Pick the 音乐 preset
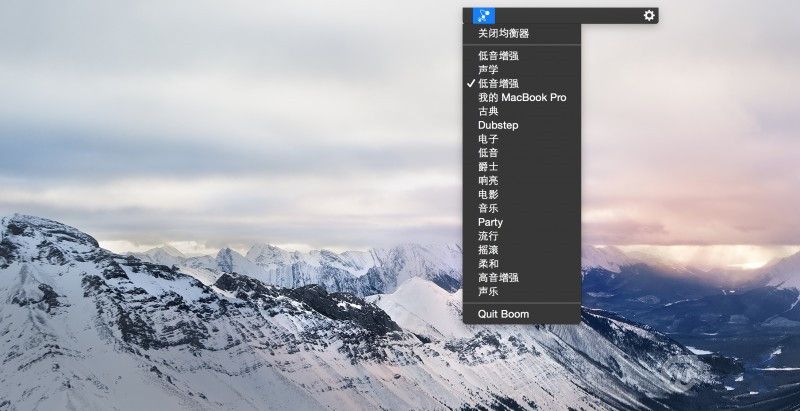This screenshot has height=411, width=800. click(488, 208)
